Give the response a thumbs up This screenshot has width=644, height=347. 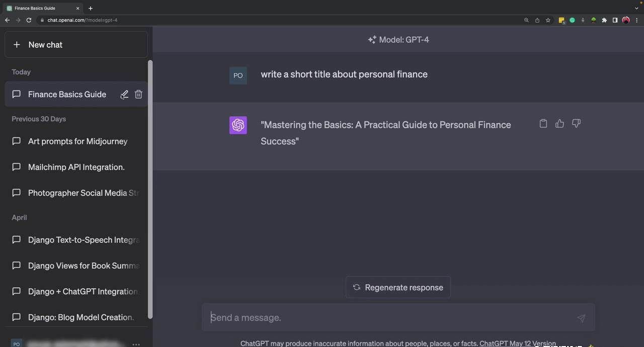(x=559, y=124)
